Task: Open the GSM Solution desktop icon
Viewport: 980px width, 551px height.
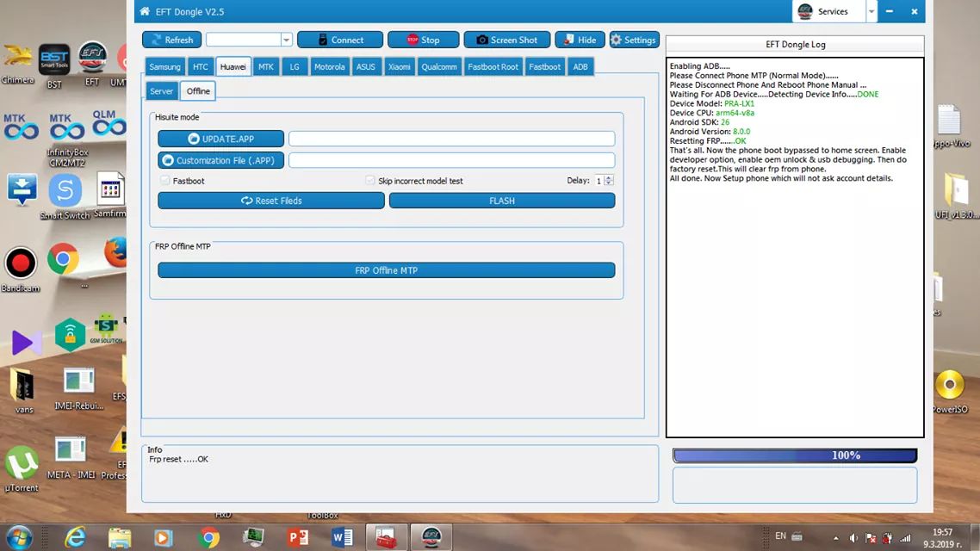Action: 106,329
